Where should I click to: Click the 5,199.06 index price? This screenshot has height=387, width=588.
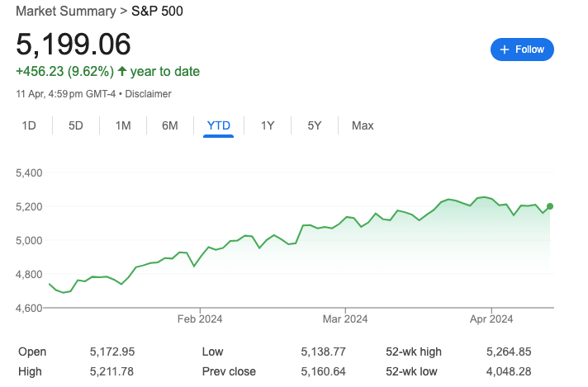point(73,45)
